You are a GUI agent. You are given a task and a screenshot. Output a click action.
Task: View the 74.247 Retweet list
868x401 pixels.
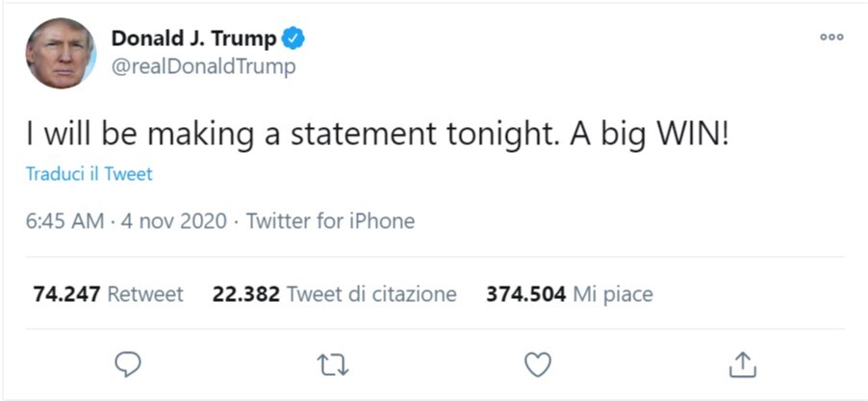click(x=108, y=294)
